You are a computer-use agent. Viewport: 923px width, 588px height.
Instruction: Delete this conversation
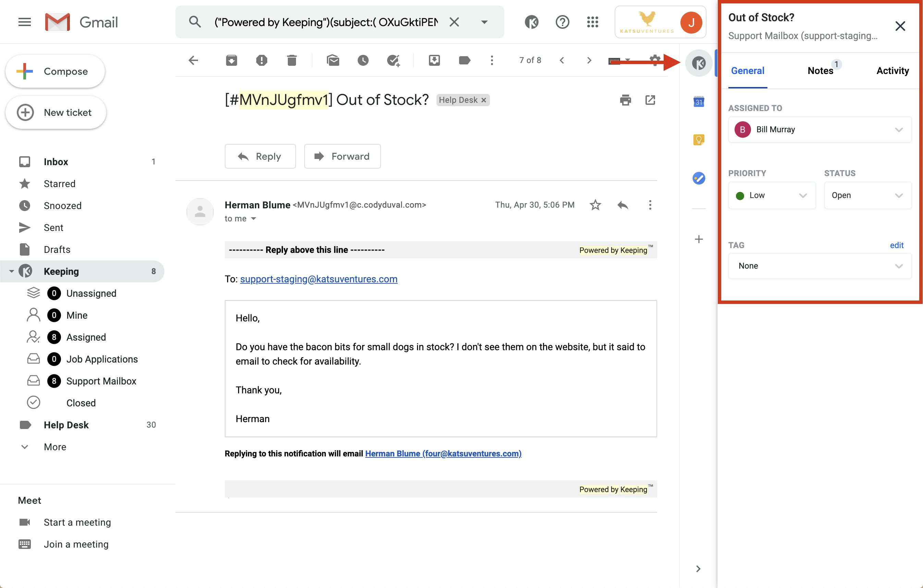[292, 60]
